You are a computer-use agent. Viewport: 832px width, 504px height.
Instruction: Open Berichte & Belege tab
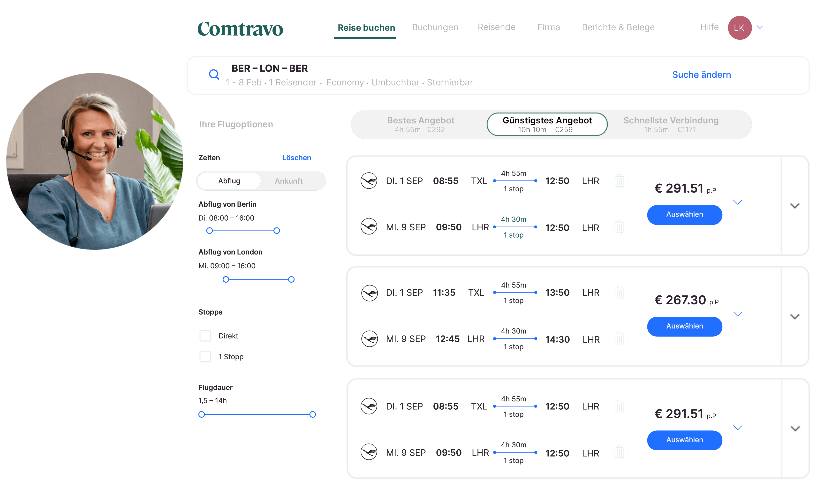(x=618, y=27)
